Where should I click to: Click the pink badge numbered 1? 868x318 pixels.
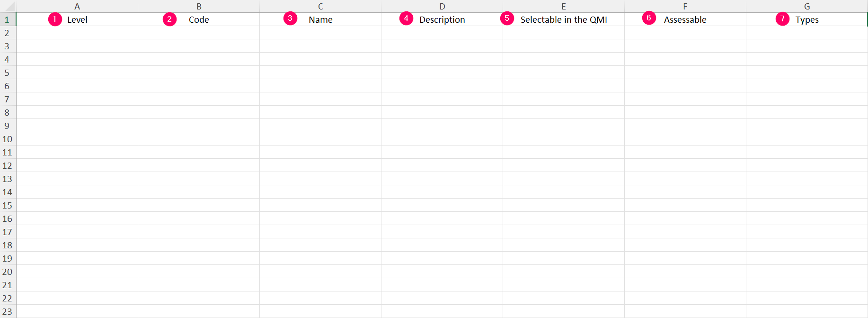tap(54, 19)
